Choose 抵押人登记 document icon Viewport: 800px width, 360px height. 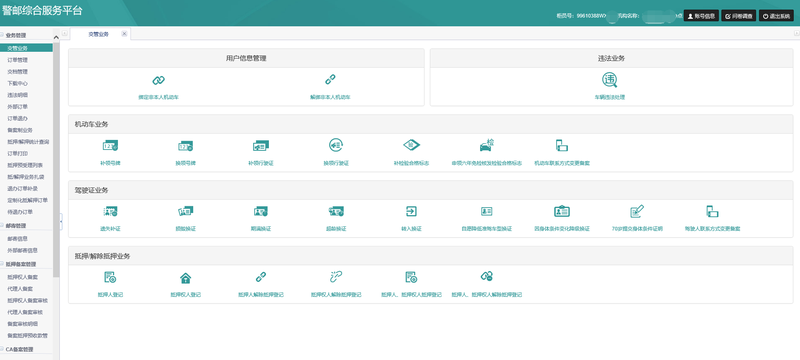[x=110, y=277]
